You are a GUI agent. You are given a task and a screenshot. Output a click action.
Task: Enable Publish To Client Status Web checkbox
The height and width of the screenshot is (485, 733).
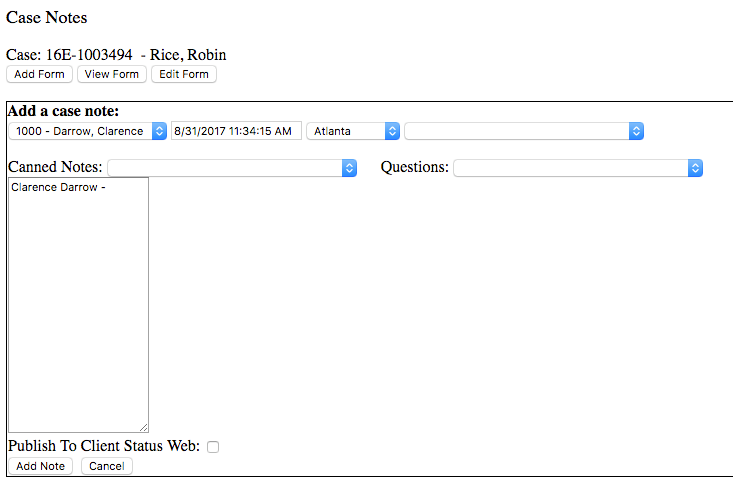click(213, 447)
